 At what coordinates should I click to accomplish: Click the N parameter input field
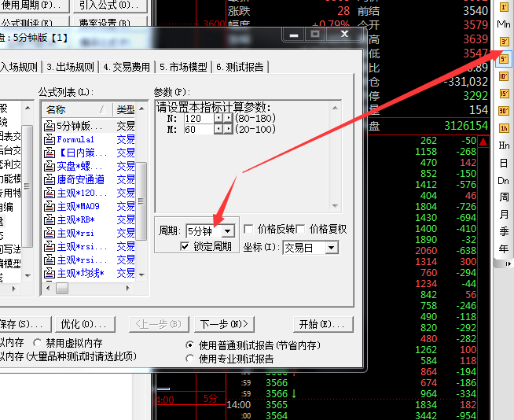[199, 118]
